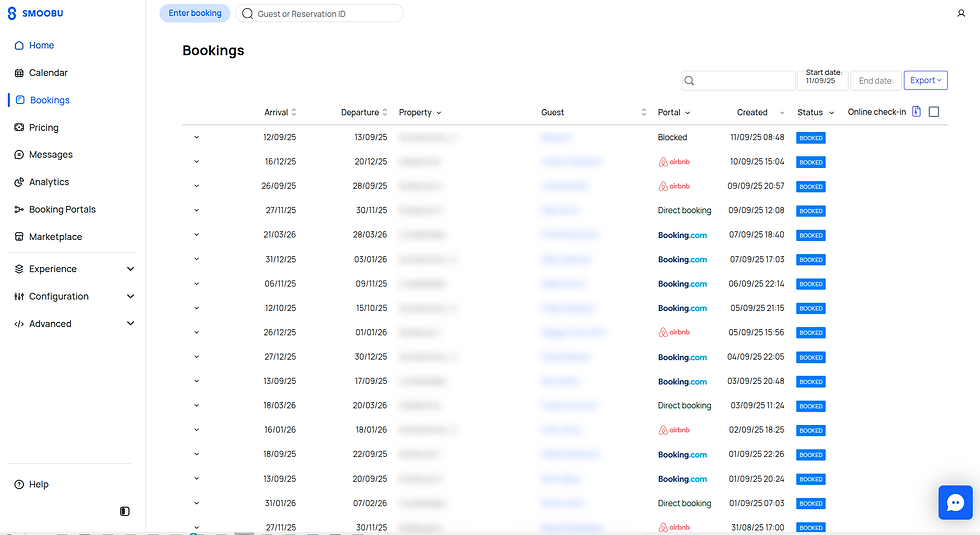
Task: Click the End date field
Action: click(x=876, y=81)
